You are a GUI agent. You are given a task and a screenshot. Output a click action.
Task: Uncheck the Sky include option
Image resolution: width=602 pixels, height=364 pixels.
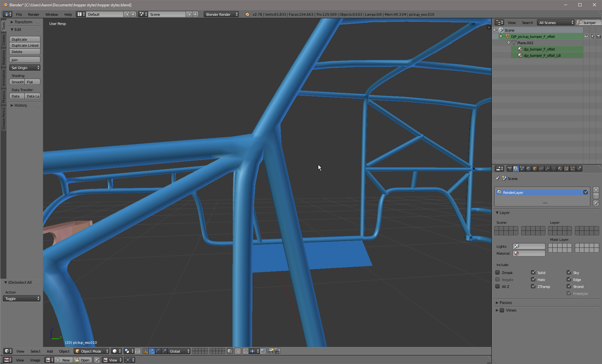click(569, 272)
